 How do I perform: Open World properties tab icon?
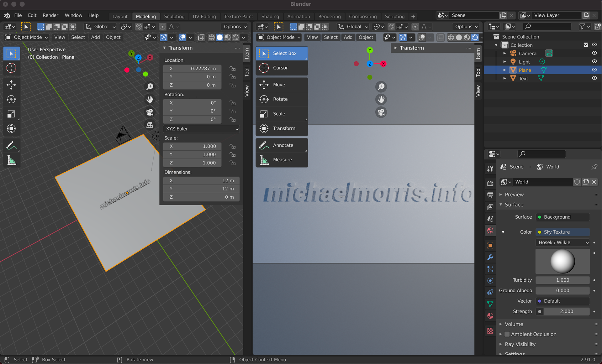pos(490,231)
